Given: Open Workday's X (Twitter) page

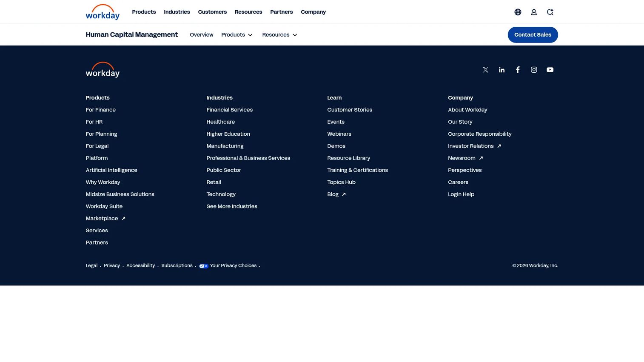Looking at the screenshot, I should tap(485, 70).
